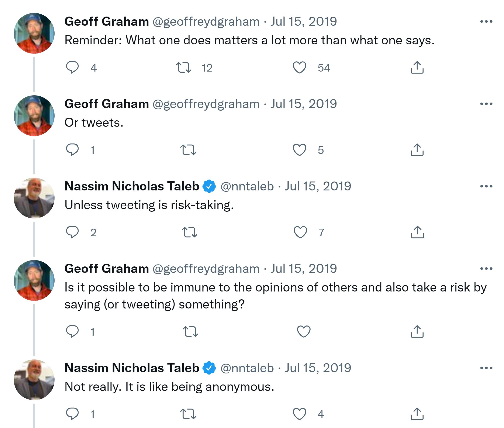
Task: Retweet 'Not really. It is like being anonymous.'
Action: pyautogui.click(x=188, y=414)
